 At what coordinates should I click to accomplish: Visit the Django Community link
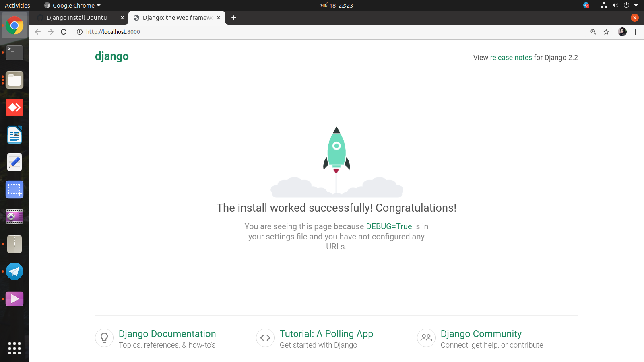481,334
